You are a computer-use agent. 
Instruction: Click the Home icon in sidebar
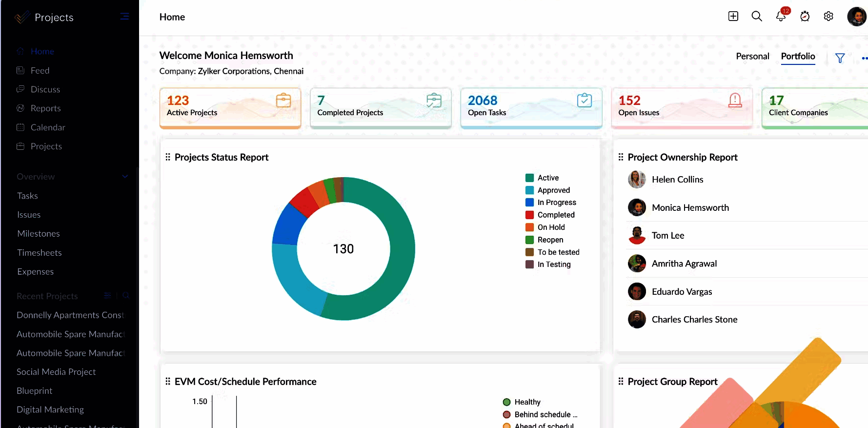pyautogui.click(x=20, y=51)
